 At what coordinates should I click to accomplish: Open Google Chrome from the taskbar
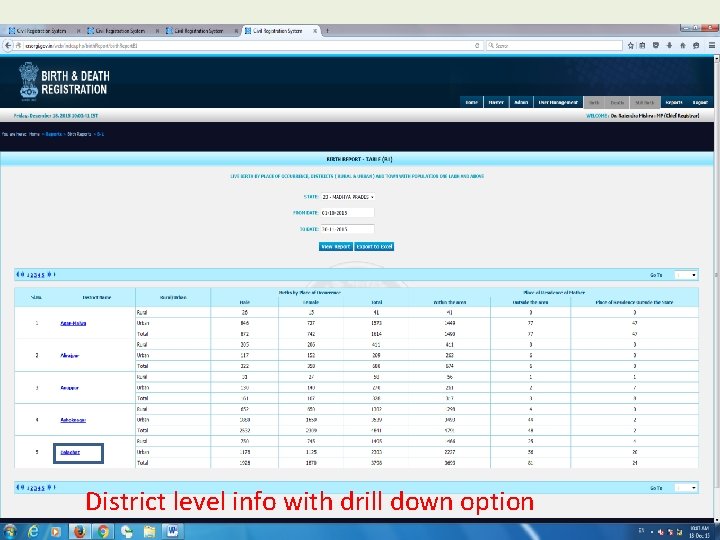(x=103, y=531)
